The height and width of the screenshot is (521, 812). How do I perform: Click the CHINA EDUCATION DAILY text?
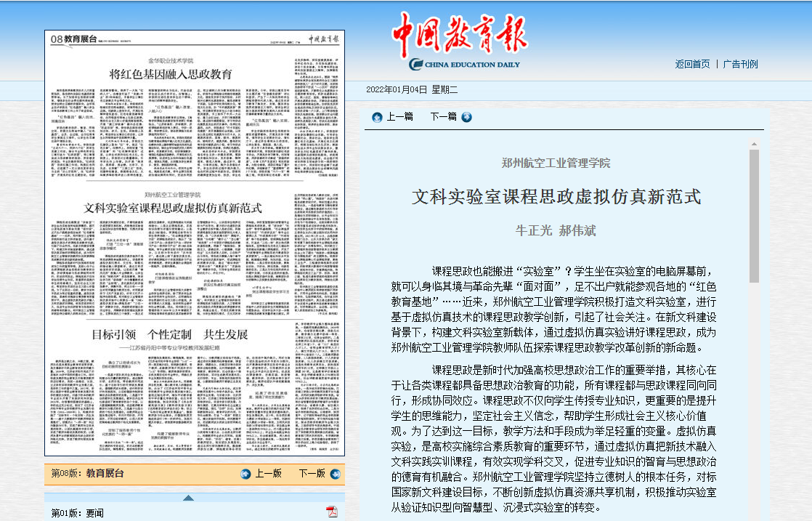point(472,65)
